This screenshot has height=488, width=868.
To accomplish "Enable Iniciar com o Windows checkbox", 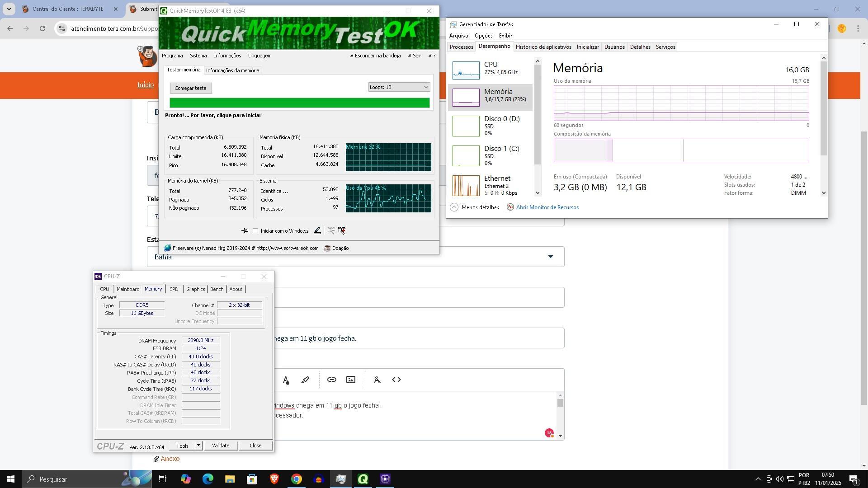I will tap(255, 231).
